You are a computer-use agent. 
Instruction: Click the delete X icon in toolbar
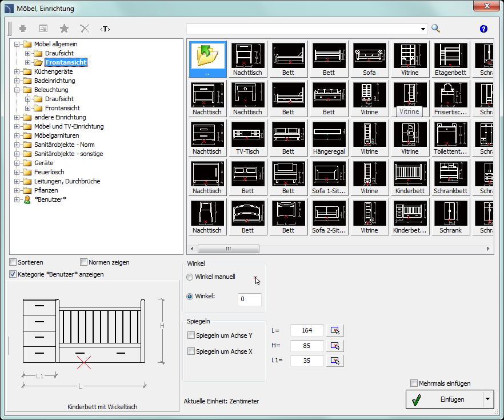[85, 29]
